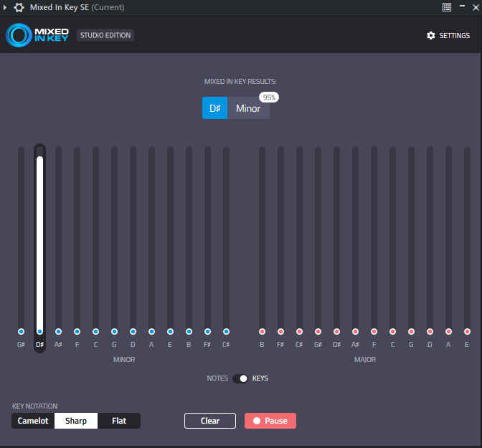The image size is (482, 448).
Task: Click the C♯ major red dot
Action: pyautogui.click(x=299, y=332)
